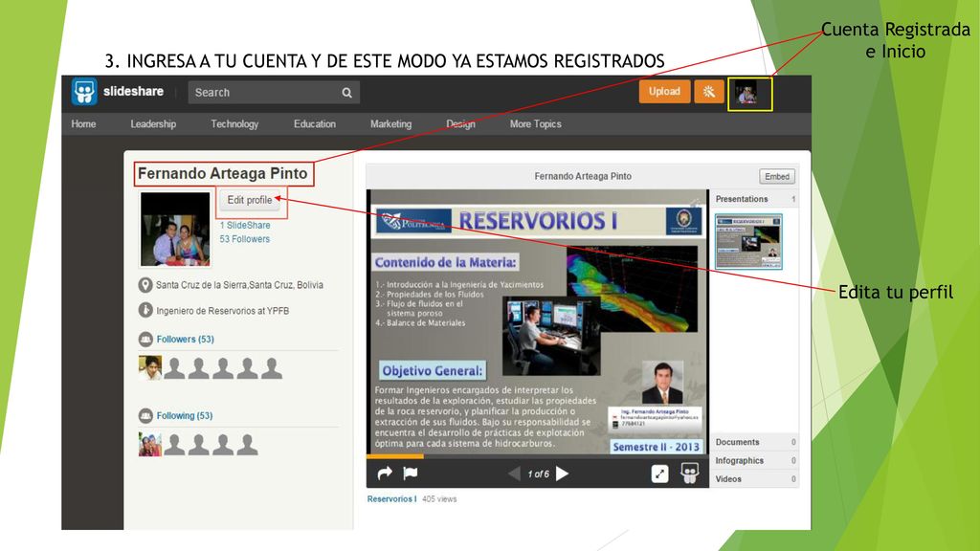
Task: Flag the presentation with flag icon
Action: pyautogui.click(x=411, y=474)
